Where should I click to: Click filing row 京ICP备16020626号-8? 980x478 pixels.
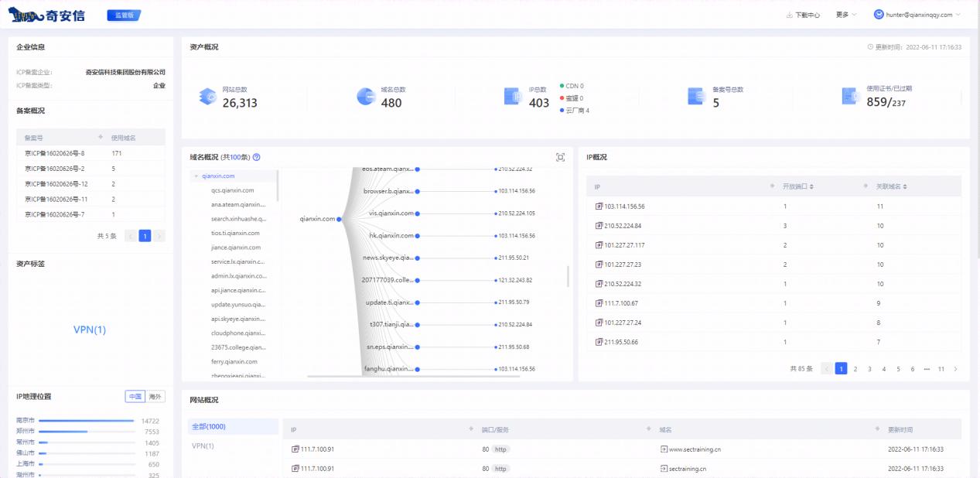coord(90,153)
